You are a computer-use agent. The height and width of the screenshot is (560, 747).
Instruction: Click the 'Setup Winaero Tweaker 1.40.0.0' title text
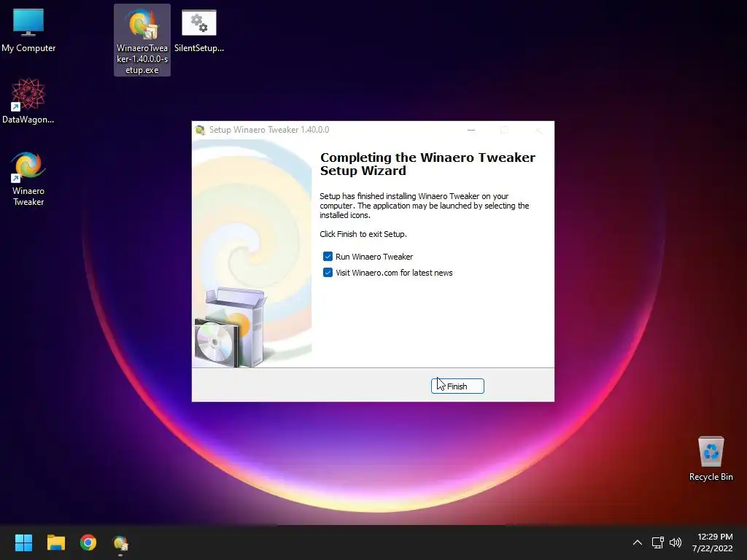(x=269, y=130)
